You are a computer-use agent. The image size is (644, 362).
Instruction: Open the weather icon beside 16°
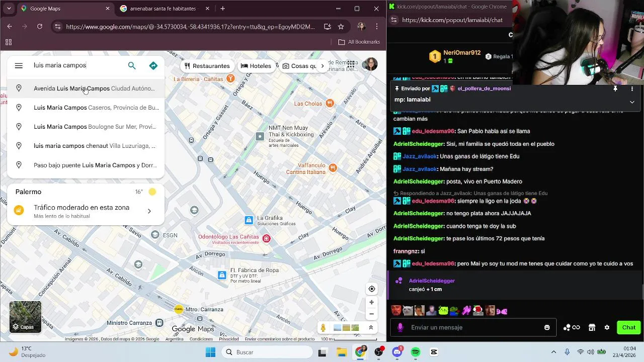[152, 192]
